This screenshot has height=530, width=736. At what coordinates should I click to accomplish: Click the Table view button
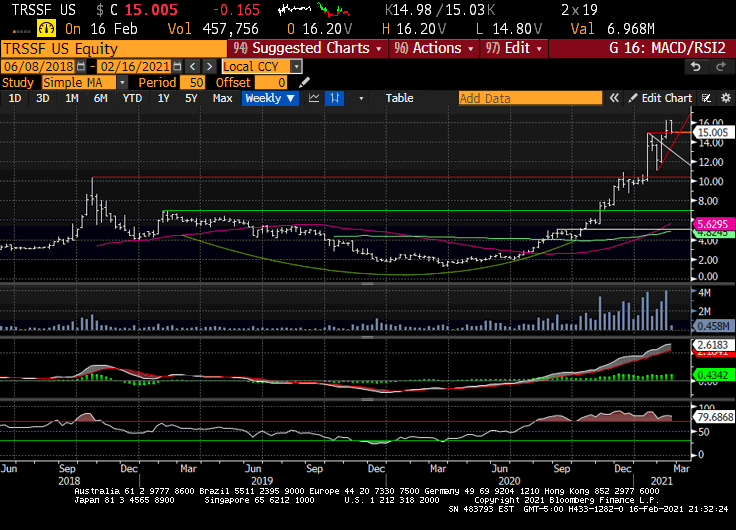coord(399,98)
